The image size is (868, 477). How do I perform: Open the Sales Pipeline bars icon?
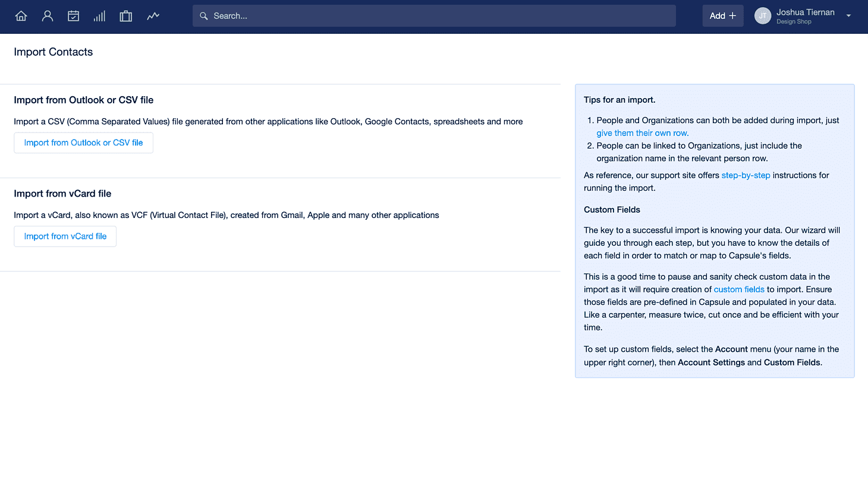coord(99,16)
